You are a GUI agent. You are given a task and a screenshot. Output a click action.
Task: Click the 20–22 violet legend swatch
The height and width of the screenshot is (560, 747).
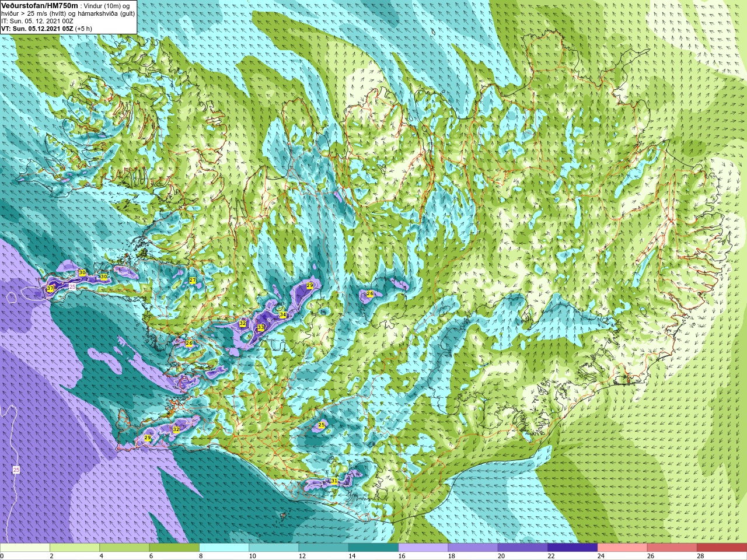(523, 548)
